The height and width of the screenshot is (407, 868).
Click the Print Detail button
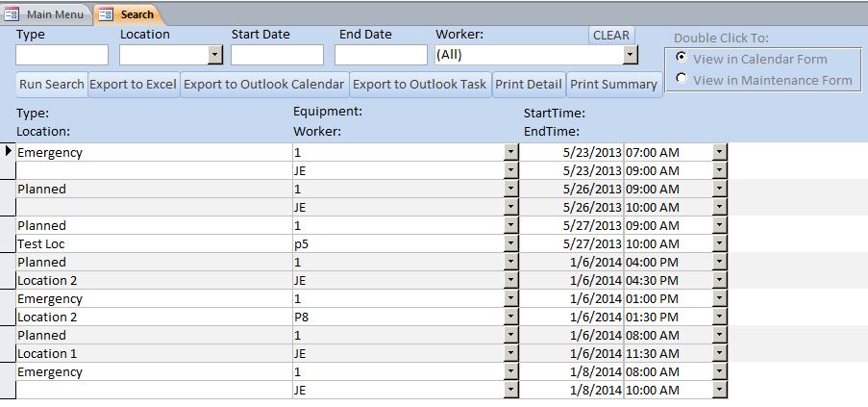[529, 84]
